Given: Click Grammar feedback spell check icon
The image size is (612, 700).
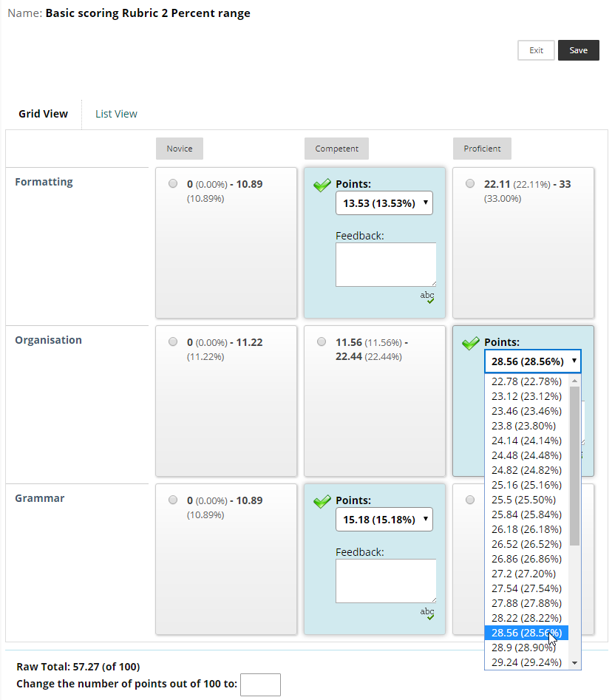Looking at the screenshot, I should 427,614.
